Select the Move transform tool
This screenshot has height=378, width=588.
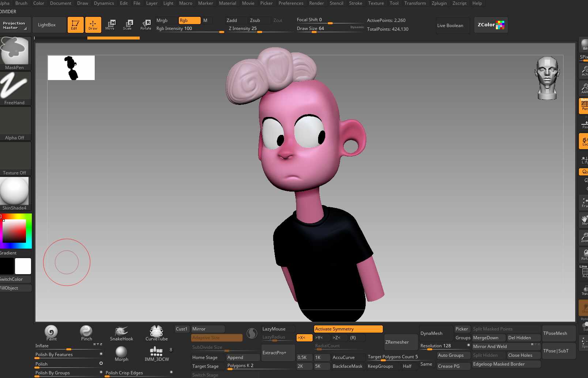point(110,25)
